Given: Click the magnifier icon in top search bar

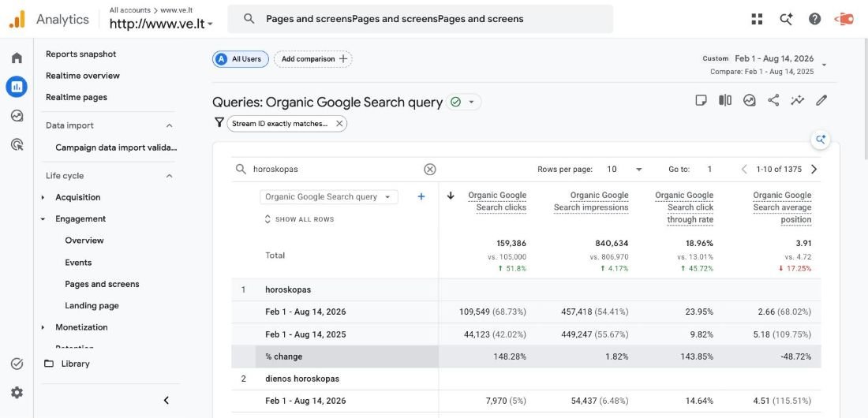Looking at the screenshot, I should tap(249, 19).
